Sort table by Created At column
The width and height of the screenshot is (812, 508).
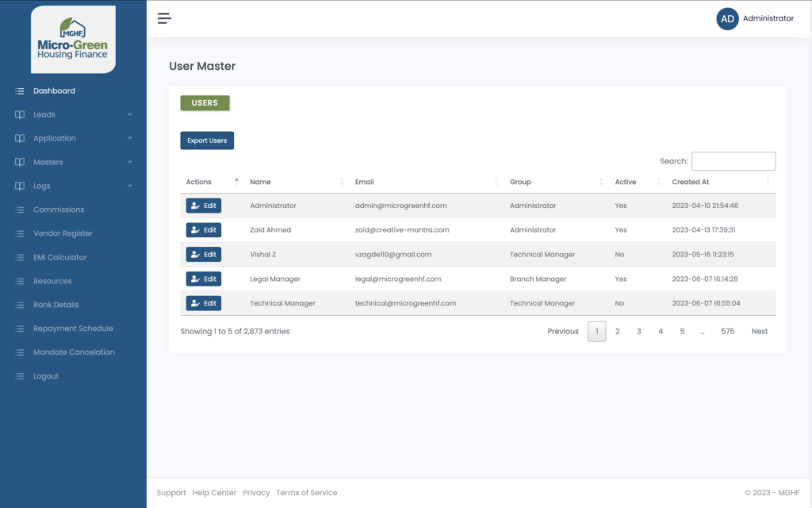click(x=718, y=182)
